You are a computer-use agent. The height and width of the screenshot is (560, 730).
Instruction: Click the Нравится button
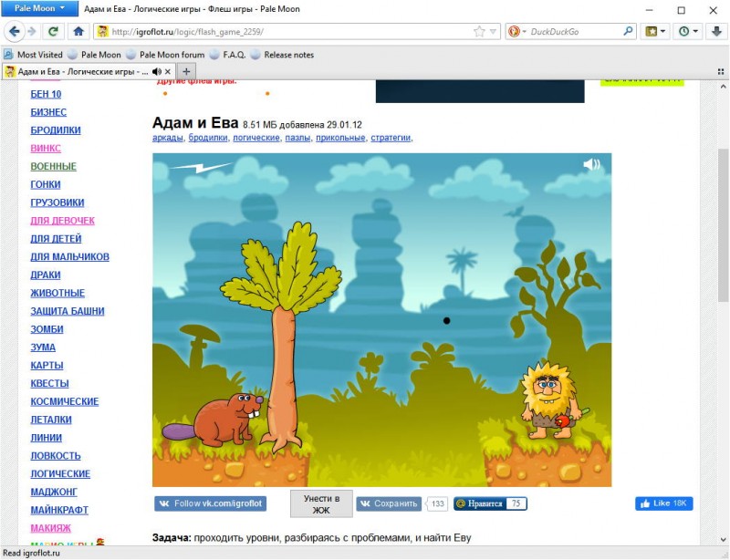pyautogui.click(x=490, y=503)
